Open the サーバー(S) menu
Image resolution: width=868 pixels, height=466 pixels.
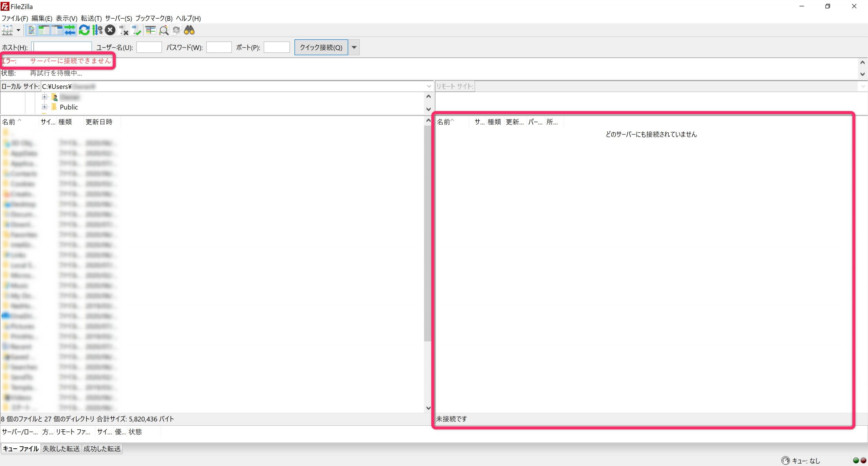(x=118, y=18)
